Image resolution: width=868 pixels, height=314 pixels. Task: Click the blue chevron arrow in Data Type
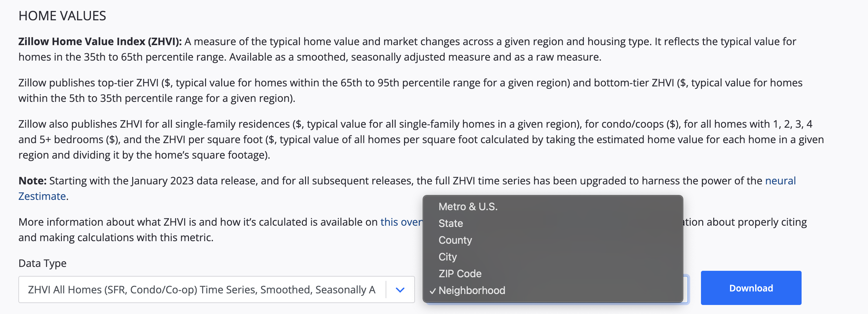(x=400, y=290)
